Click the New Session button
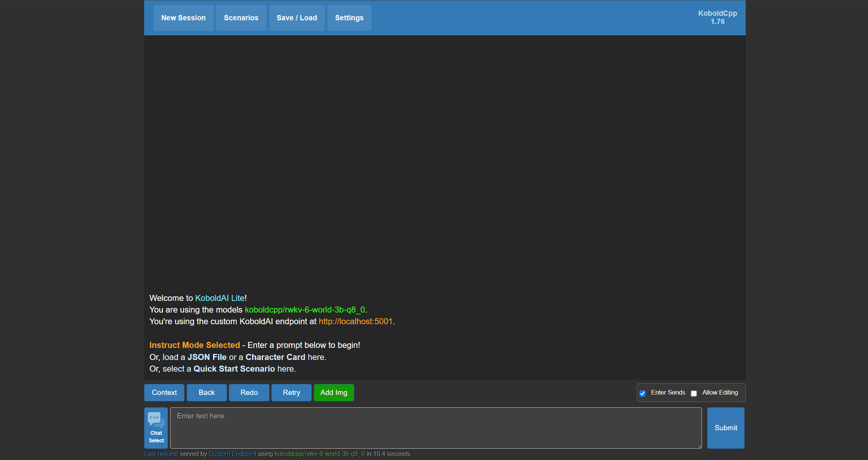868x460 pixels. point(183,18)
